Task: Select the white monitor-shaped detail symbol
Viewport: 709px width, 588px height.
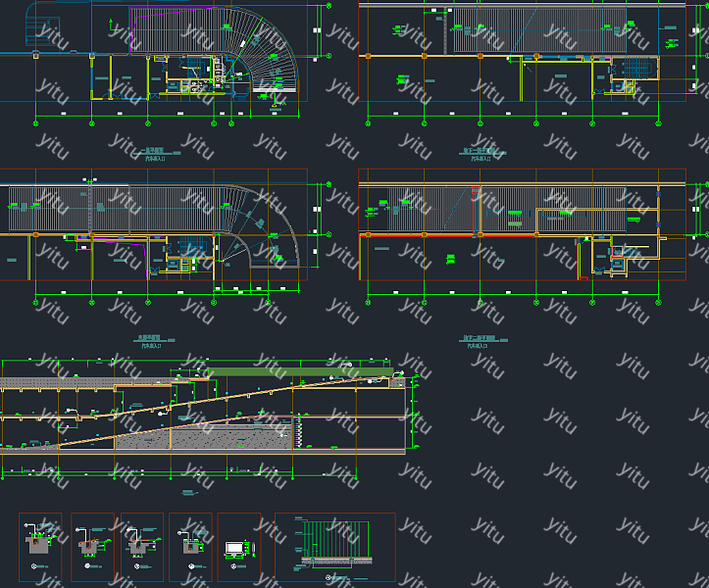Action: pyautogui.click(x=236, y=548)
